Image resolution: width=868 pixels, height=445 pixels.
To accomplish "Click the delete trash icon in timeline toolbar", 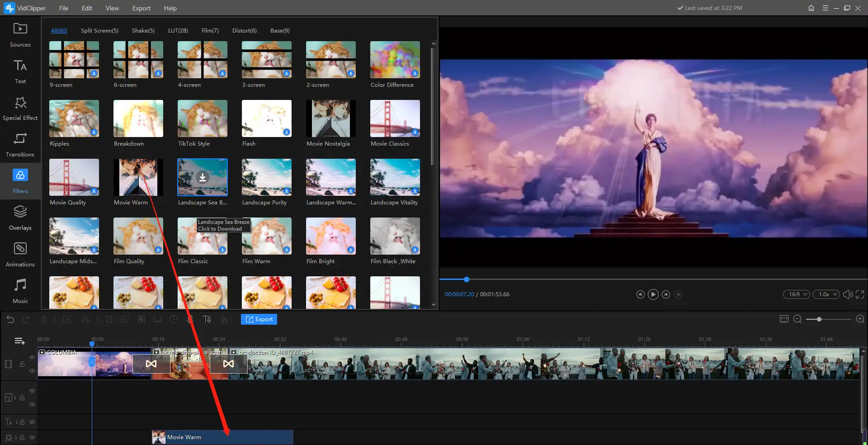I will tap(43, 319).
